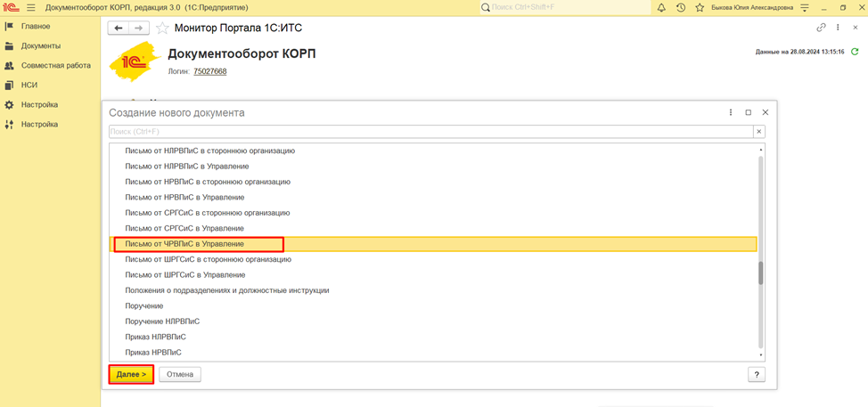Viewport: 868px width, 407px height.
Task: Open login link 75027668
Action: click(209, 71)
